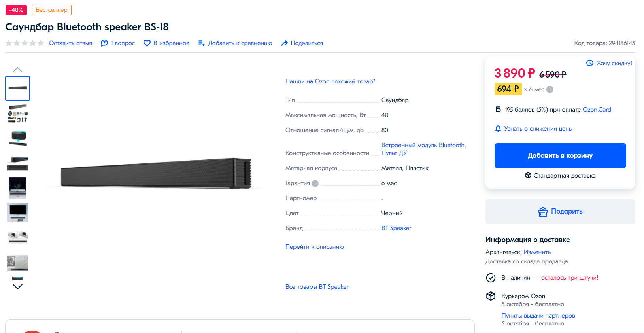Open the 'Оставить отзыв' link

pos(70,43)
